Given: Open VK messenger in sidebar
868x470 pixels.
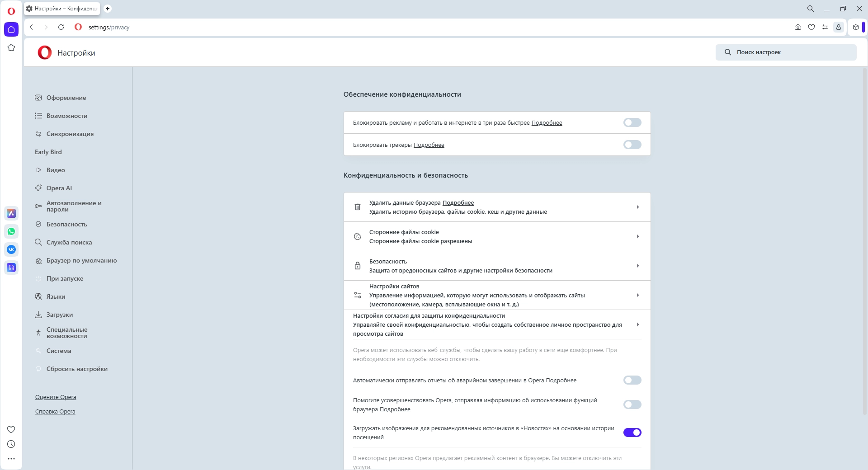Looking at the screenshot, I should (11, 249).
